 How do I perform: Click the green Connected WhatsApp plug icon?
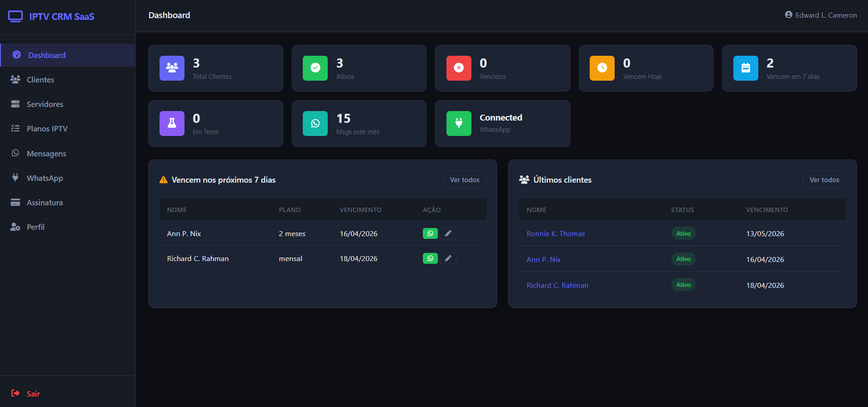pos(459,123)
